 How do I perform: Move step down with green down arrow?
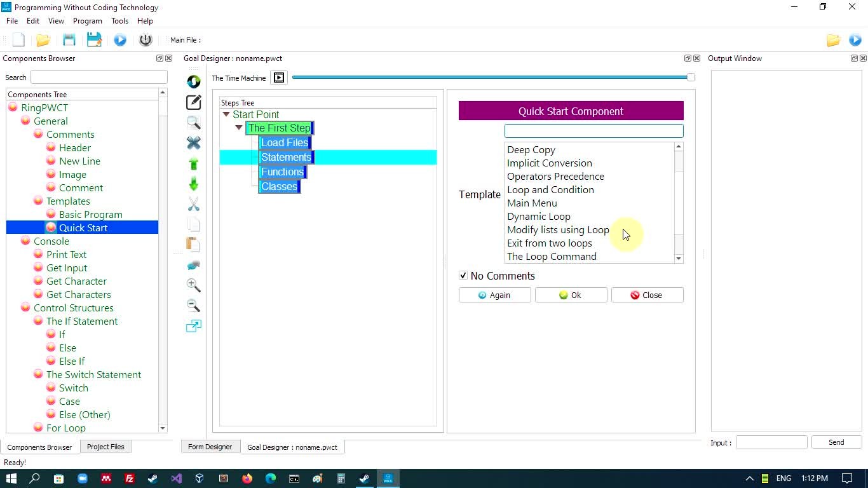click(x=194, y=184)
